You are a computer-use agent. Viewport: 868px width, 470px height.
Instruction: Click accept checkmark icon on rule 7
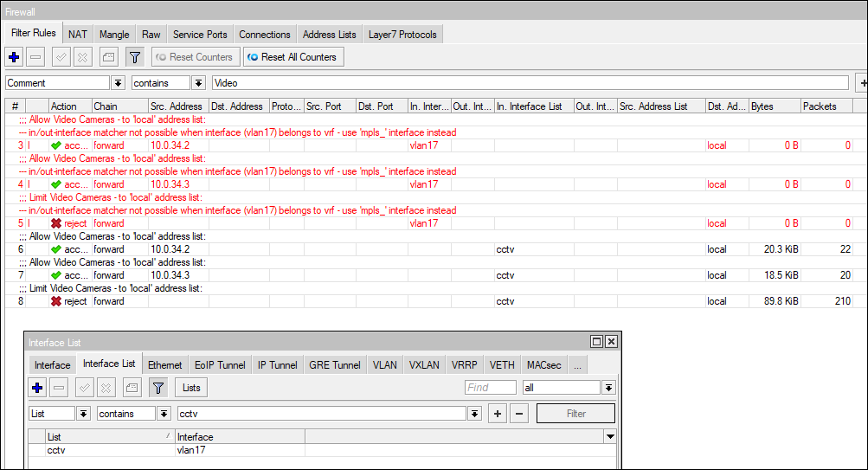56,275
